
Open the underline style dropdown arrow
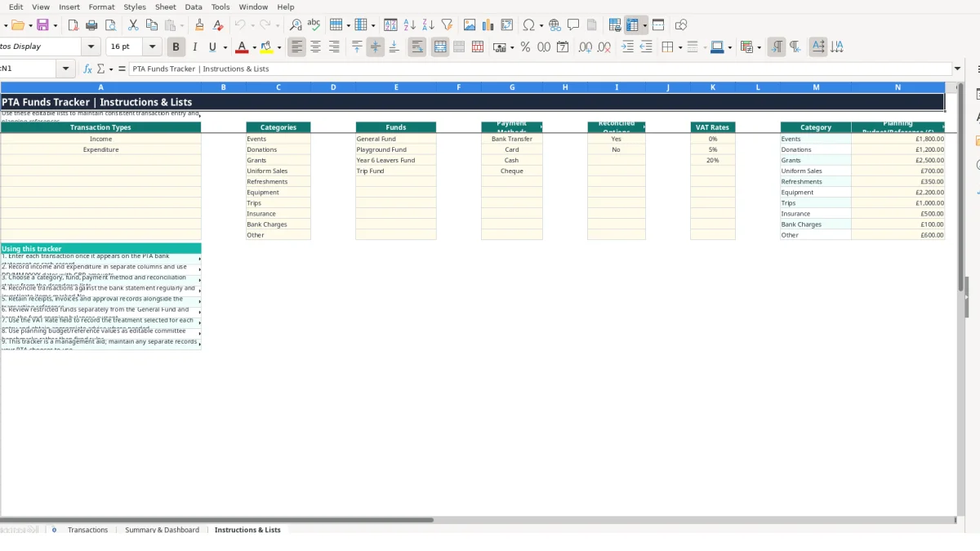pyautogui.click(x=225, y=47)
